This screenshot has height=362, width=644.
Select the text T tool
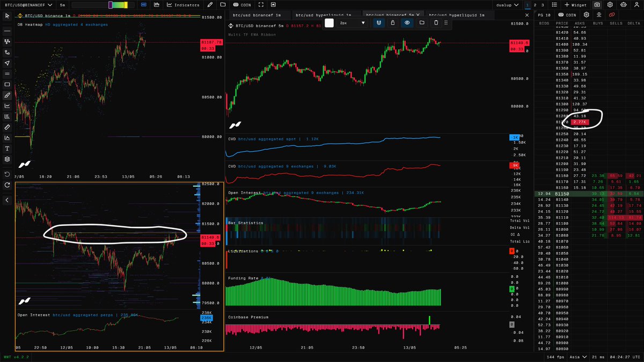(x=7, y=149)
